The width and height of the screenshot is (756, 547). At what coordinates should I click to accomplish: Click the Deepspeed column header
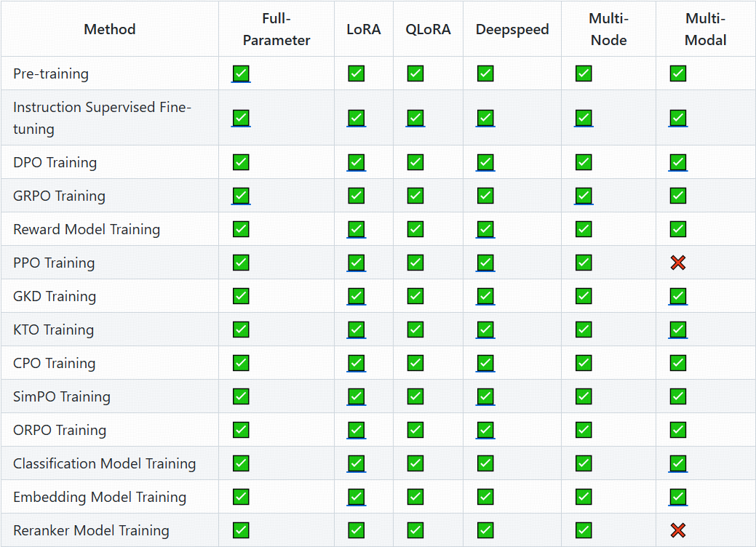pos(512,29)
